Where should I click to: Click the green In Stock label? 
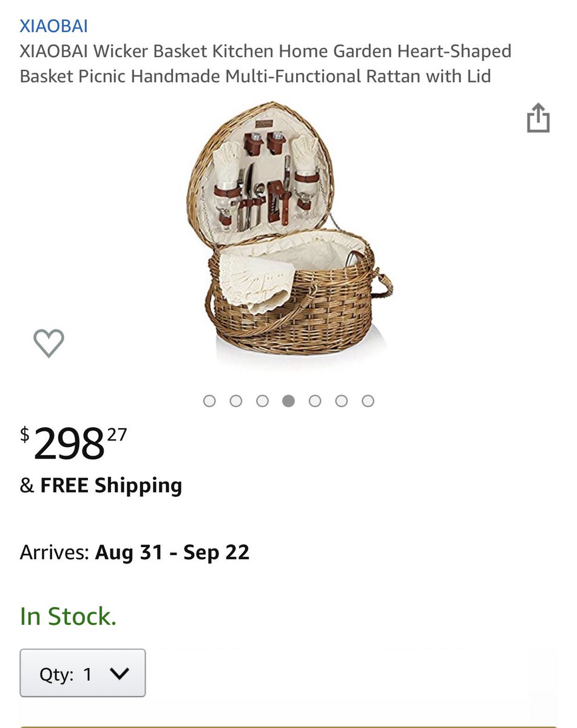(x=68, y=616)
